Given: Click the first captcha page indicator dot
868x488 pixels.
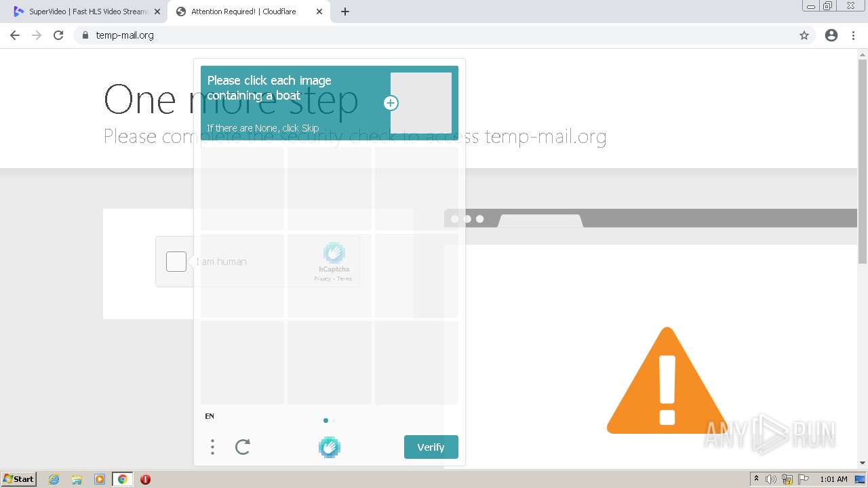Looking at the screenshot, I should click(x=325, y=420).
